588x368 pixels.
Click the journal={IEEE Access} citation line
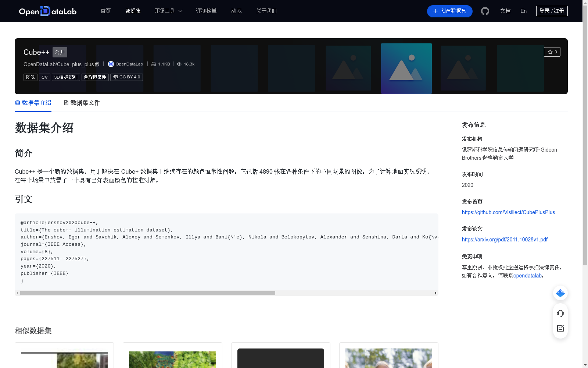click(x=53, y=244)
